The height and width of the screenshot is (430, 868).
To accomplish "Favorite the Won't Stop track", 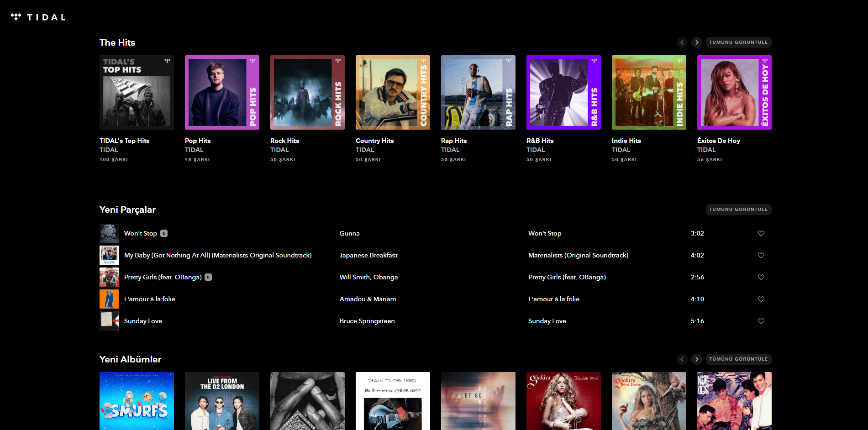I will (761, 233).
